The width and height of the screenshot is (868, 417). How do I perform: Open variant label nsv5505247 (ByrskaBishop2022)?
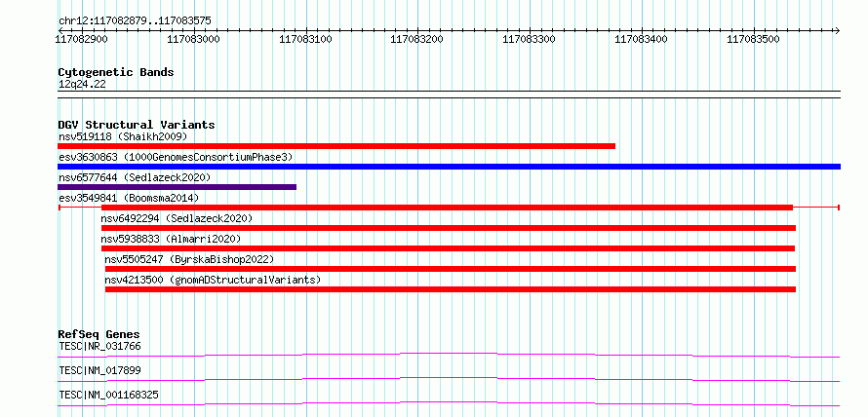[x=189, y=259]
